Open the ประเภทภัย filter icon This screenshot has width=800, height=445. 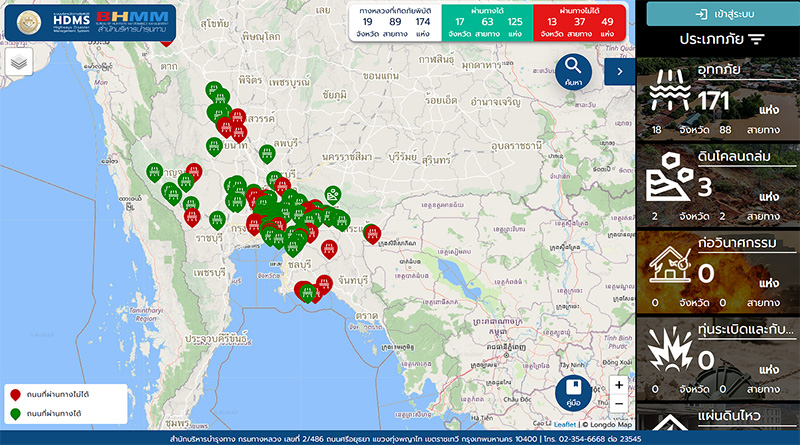point(756,39)
